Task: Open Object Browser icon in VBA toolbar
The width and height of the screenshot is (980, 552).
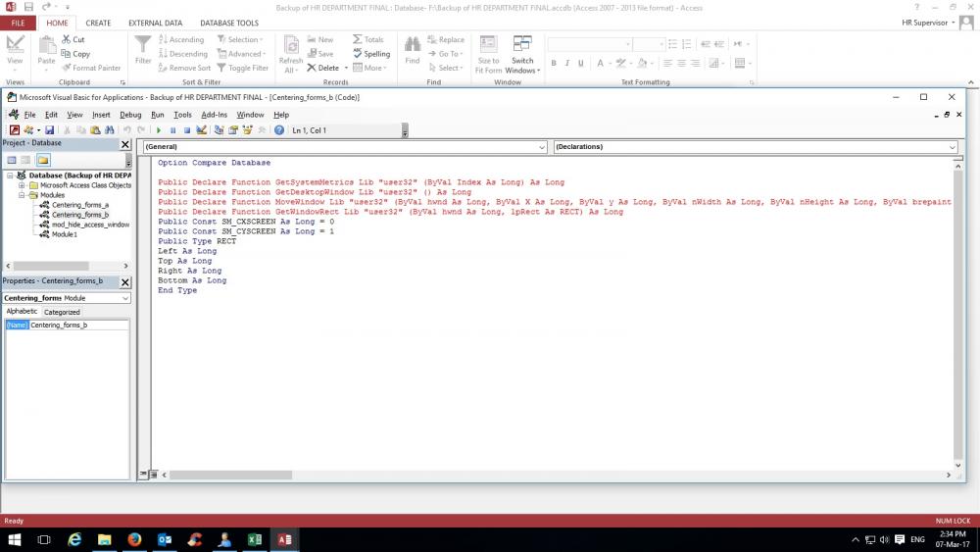Action: (x=248, y=130)
